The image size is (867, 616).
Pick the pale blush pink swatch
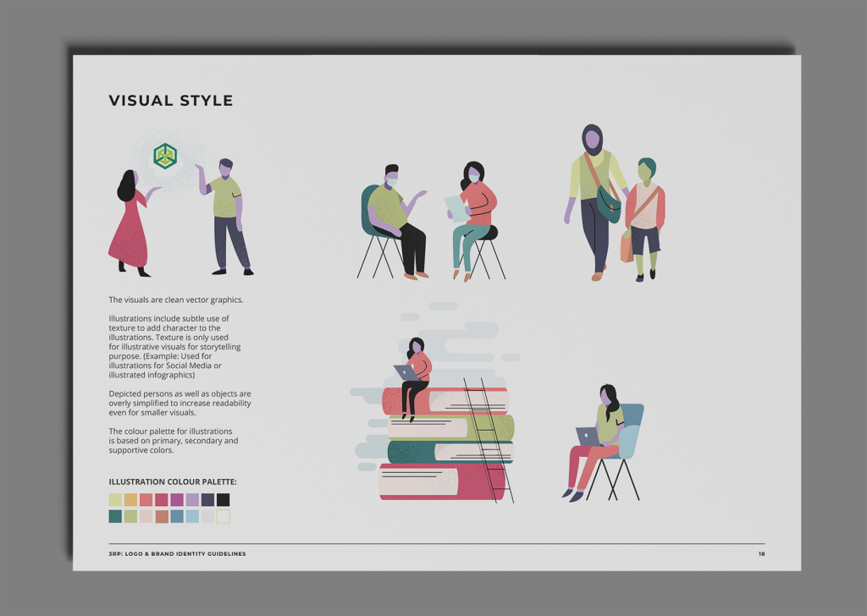point(146,516)
